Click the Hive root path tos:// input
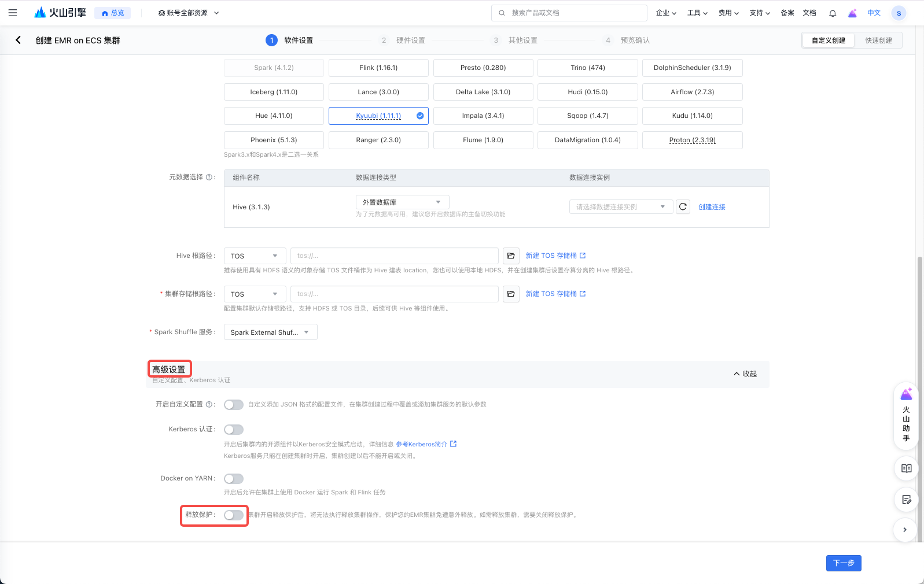This screenshot has width=924, height=584. 395,256
